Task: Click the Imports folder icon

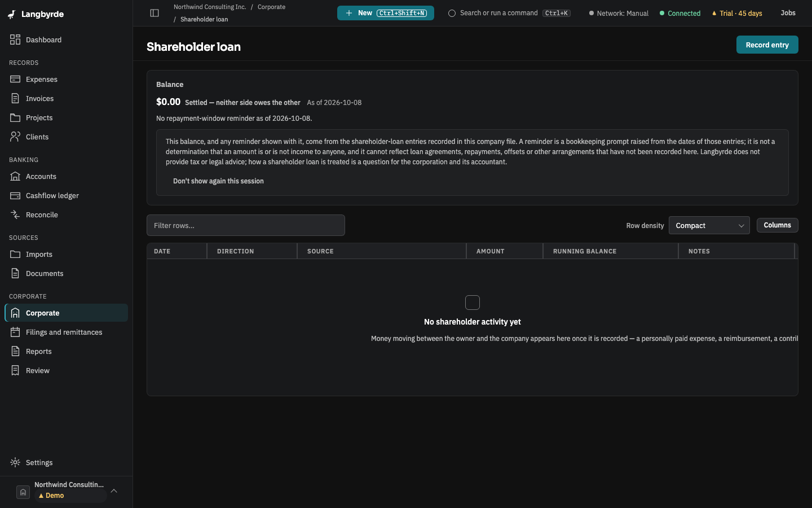Action: pos(15,254)
